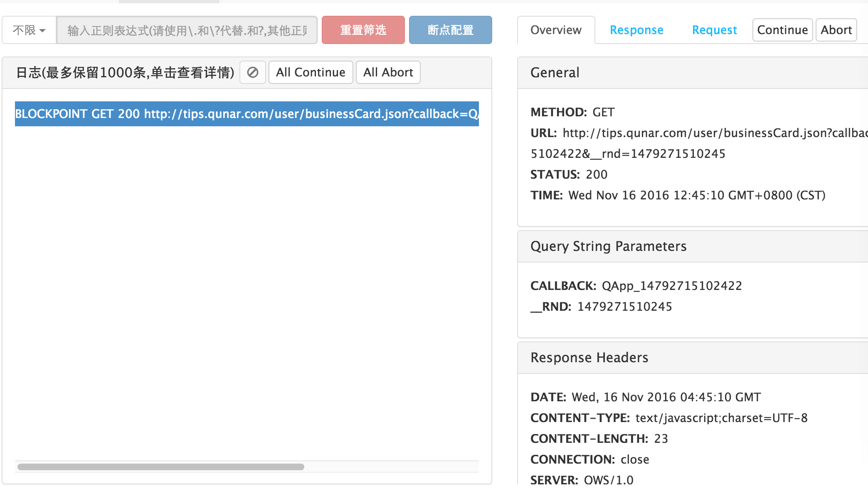Click Continue for this request
This screenshot has height=496, width=868.
[x=782, y=30]
